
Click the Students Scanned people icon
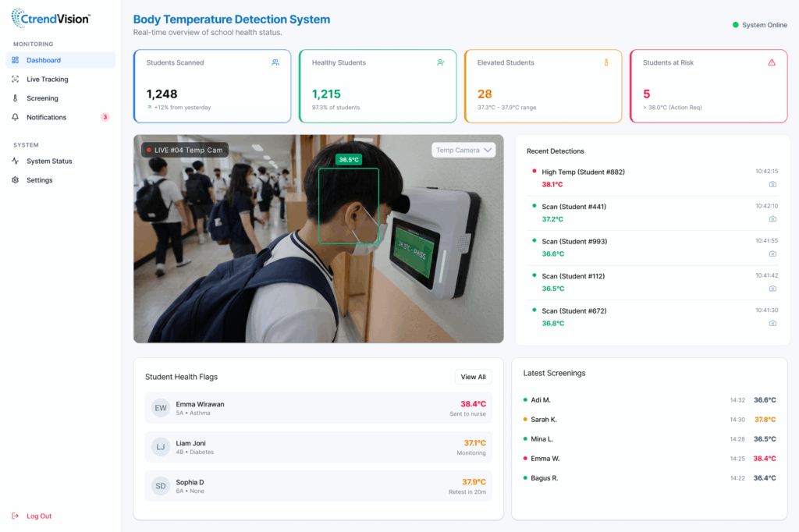[275, 62]
